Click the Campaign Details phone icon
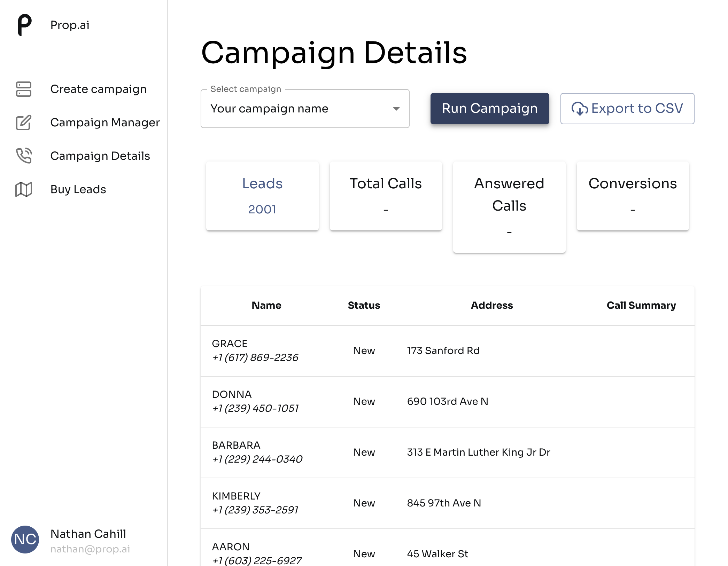Image resolution: width=728 pixels, height=566 pixels. pyautogui.click(x=24, y=156)
